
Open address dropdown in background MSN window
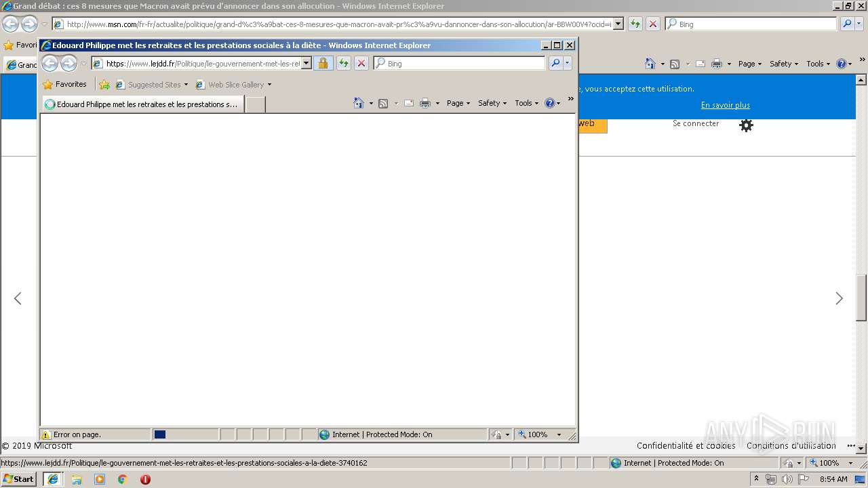click(618, 24)
